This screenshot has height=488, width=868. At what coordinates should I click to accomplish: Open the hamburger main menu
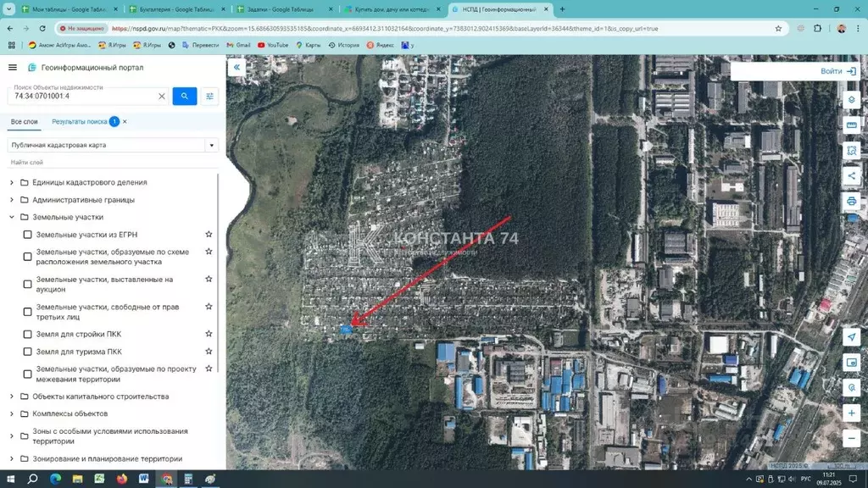click(12, 68)
